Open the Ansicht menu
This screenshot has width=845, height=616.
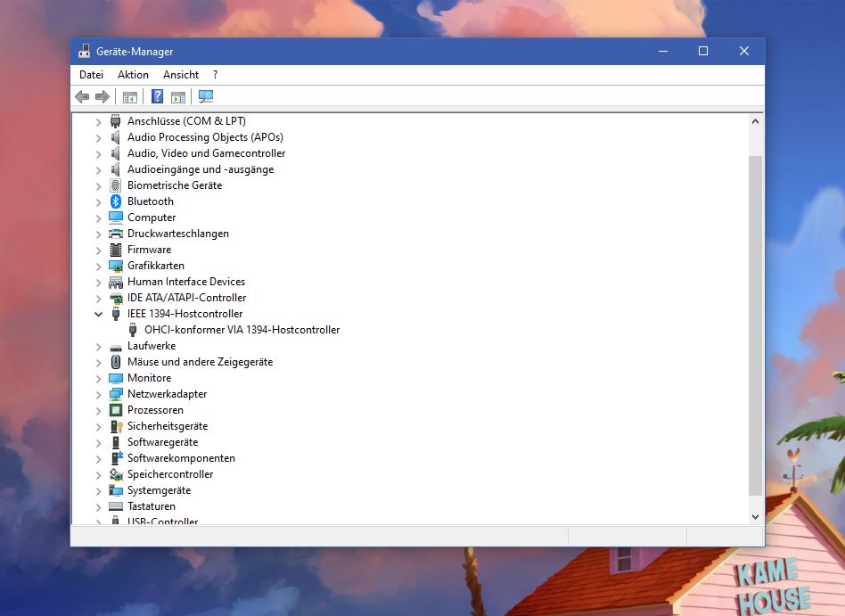coord(181,75)
